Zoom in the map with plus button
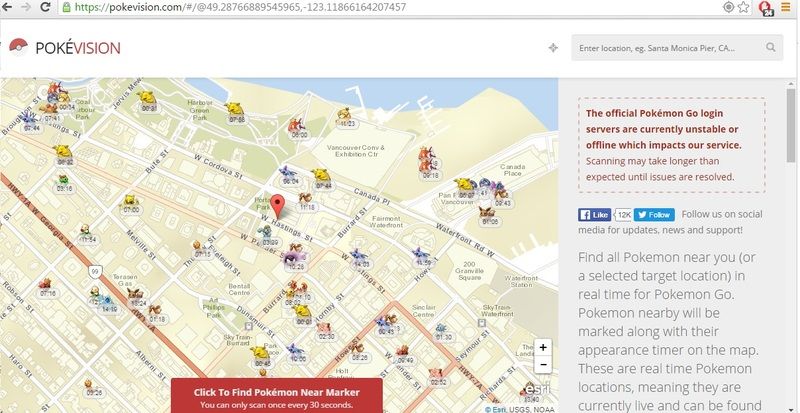The image size is (800, 413). click(x=543, y=348)
